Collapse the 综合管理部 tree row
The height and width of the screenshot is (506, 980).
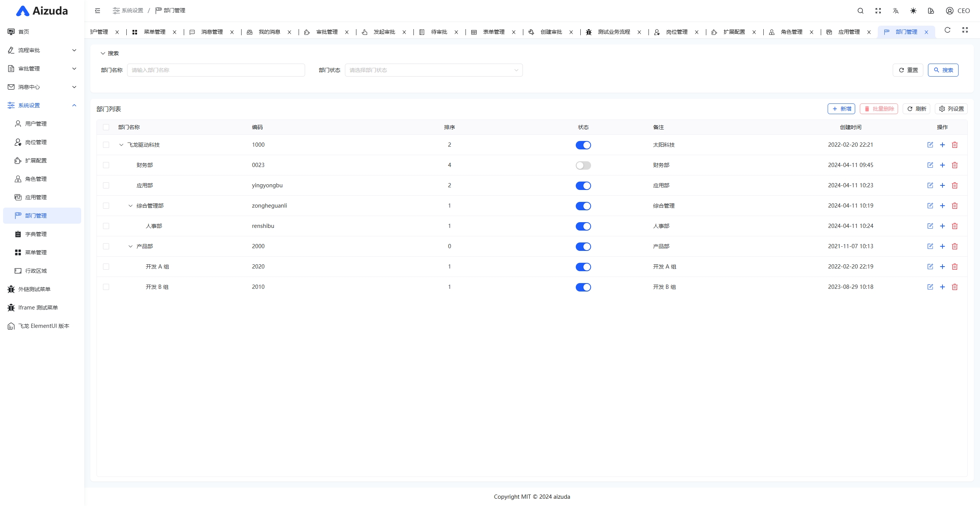pyautogui.click(x=131, y=206)
